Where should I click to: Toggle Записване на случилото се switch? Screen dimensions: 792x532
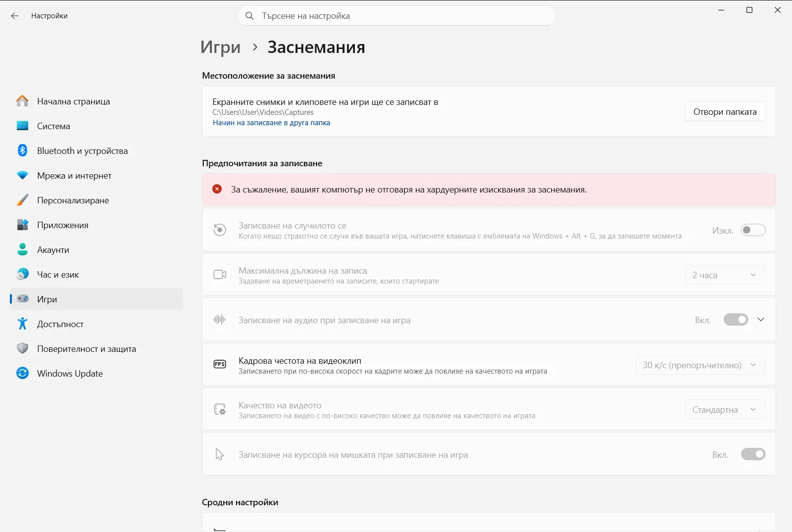point(753,230)
